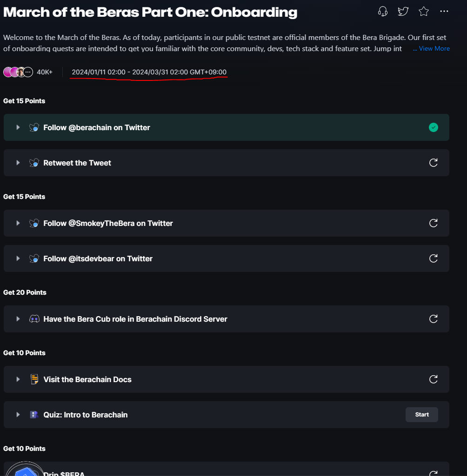Open the ellipsis avatar showing more participants
The image size is (467, 476).
(28, 72)
